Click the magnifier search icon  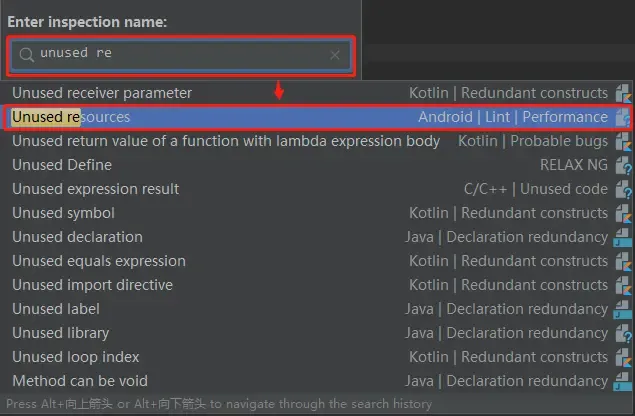(28, 54)
